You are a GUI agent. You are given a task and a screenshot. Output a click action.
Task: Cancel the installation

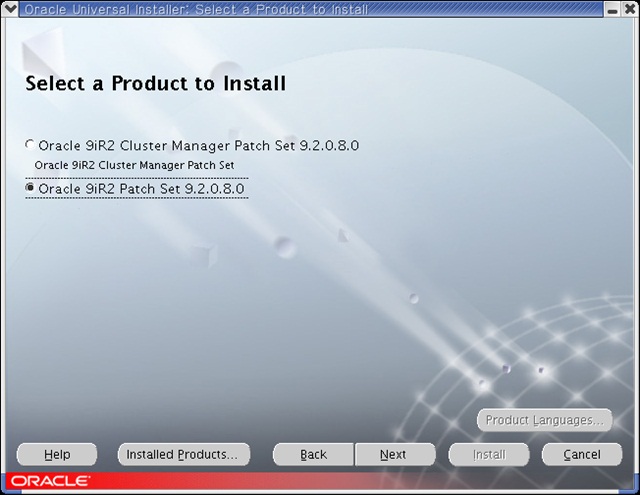[582, 454]
